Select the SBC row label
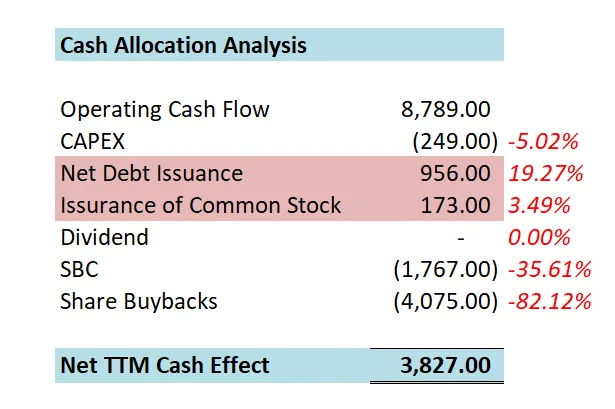 [83, 269]
